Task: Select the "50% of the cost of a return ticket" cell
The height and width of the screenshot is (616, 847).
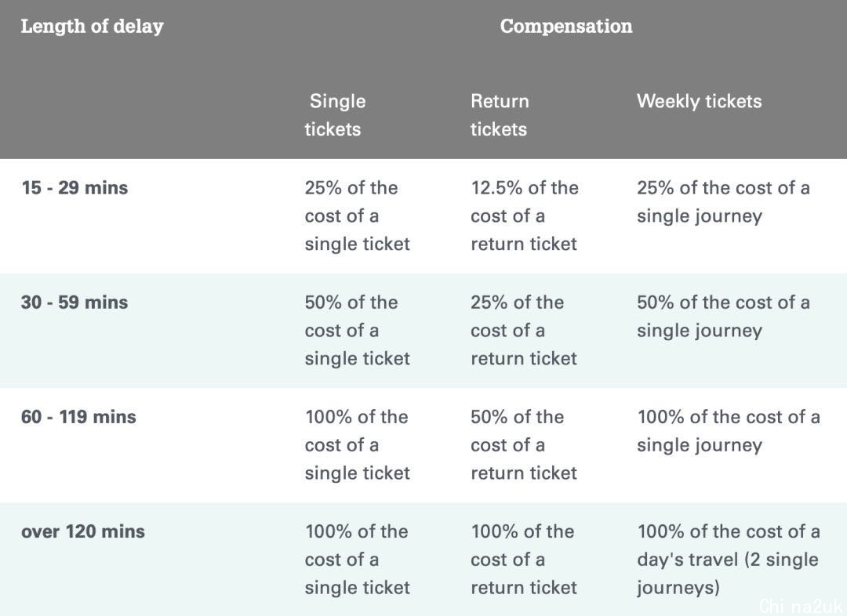Action: [524, 445]
